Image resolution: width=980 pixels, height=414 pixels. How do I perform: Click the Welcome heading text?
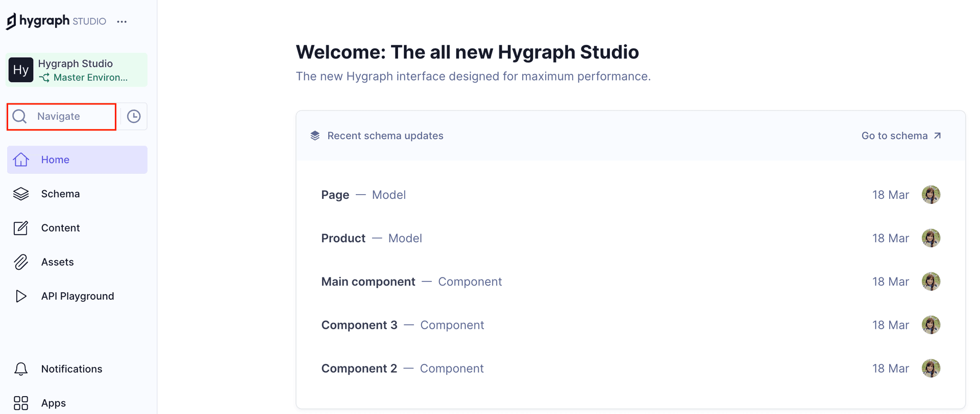click(467, 52)
